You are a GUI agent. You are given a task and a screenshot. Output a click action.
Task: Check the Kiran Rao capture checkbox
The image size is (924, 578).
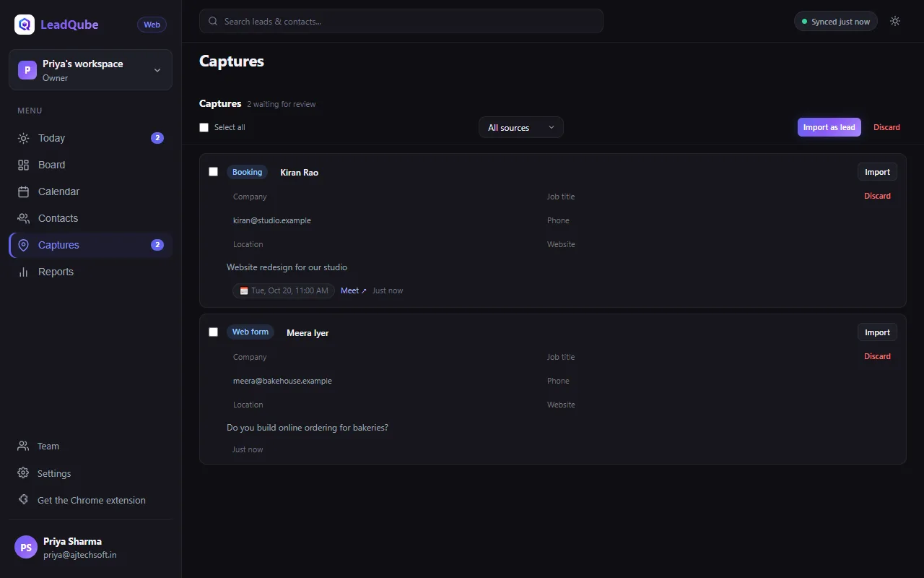pos(213,171)
